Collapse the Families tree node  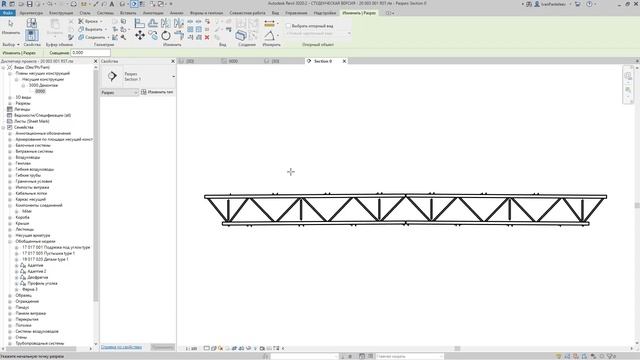(3, 127)
